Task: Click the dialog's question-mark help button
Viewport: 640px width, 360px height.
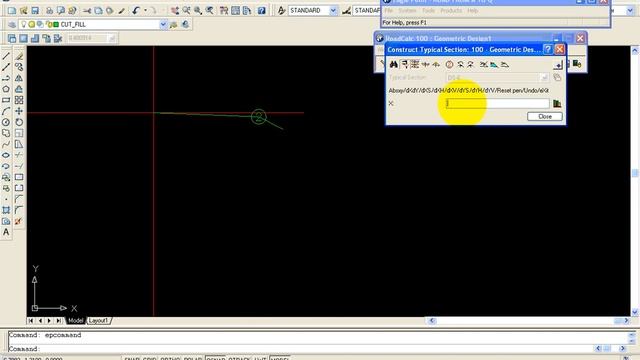Action: [548, 49]
